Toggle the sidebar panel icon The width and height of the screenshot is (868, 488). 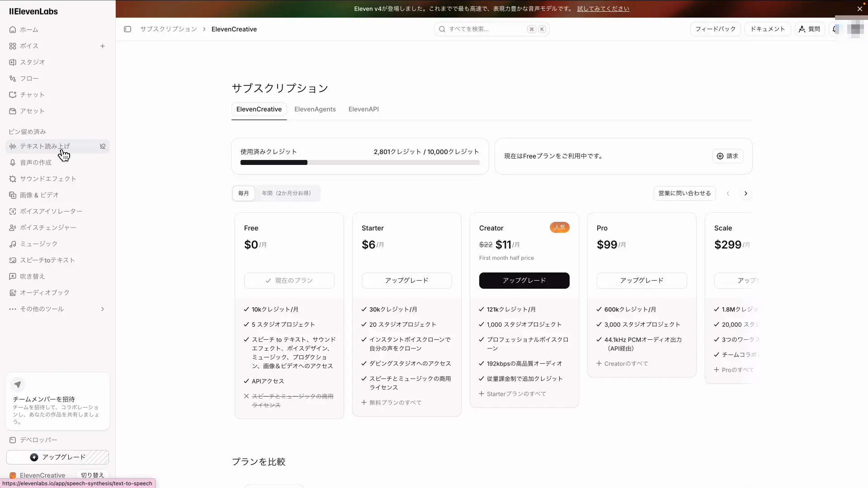click(x=127, y=29)
